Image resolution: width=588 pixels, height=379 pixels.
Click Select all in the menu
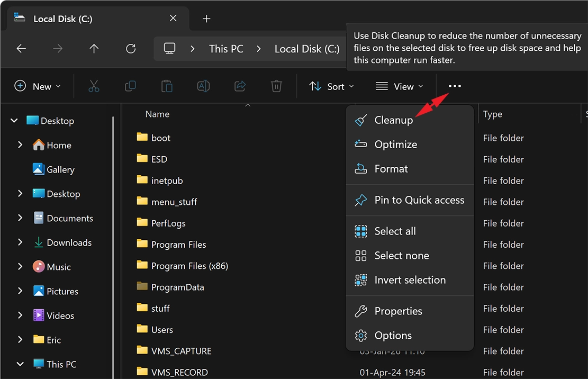click(395, 231)
